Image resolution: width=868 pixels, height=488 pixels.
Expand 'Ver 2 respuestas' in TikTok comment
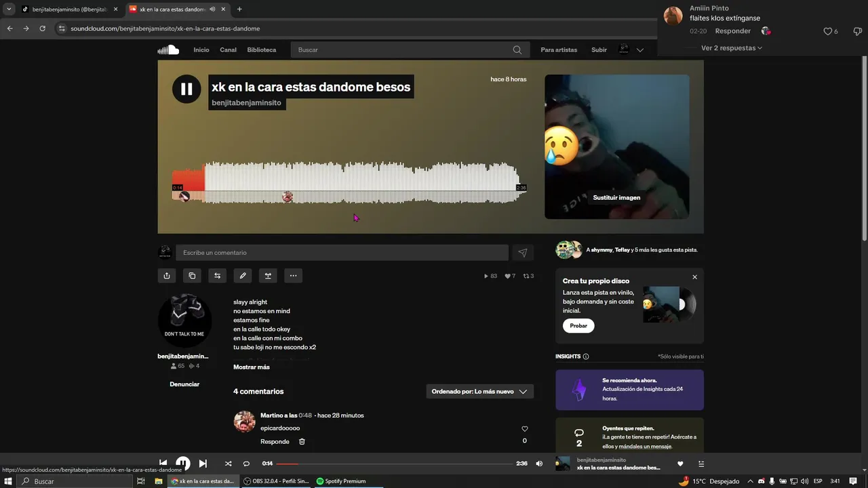click(x=732, y=48)
